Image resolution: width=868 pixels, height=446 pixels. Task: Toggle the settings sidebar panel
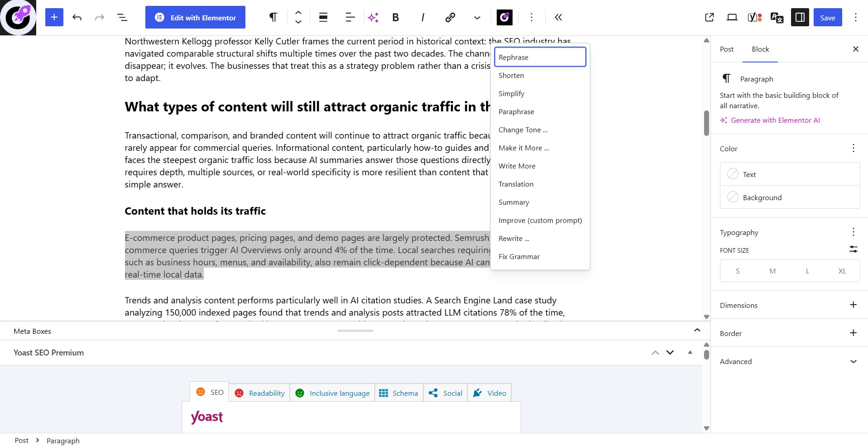coord(800,17)
